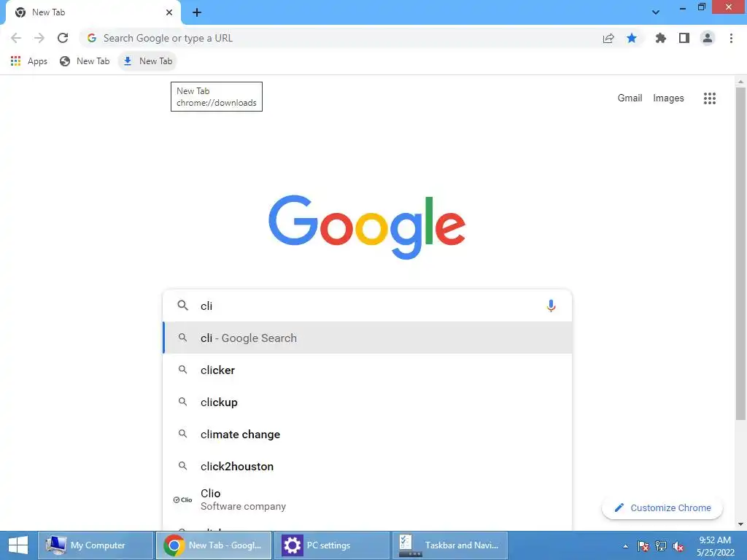
Task: Click the muted volume tray icon
Action: [x=678, y=546]
